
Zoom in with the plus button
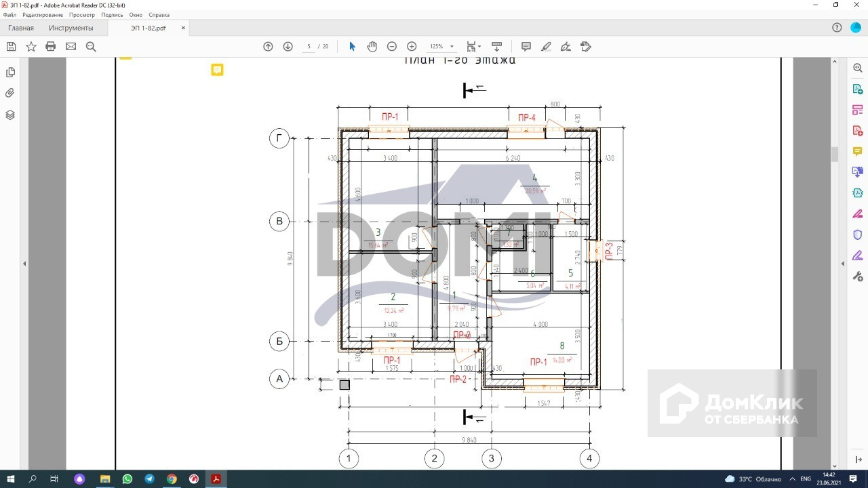(x=412, y=47)
